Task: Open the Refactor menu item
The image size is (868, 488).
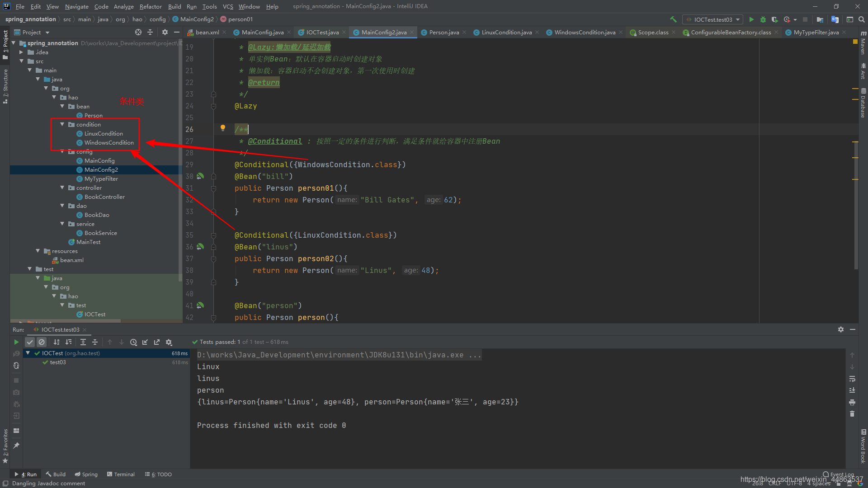Action: (x=150, y=6)
